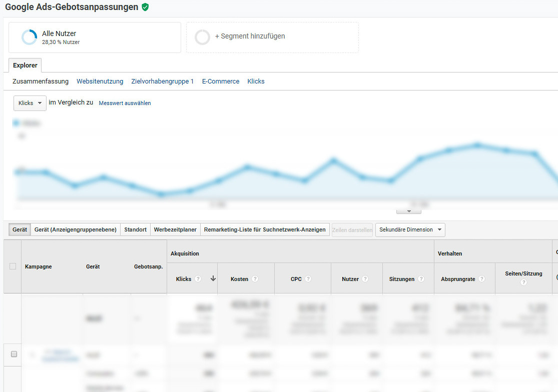
Task: Check the first campaign row checkbox
Action: (14, 354)
